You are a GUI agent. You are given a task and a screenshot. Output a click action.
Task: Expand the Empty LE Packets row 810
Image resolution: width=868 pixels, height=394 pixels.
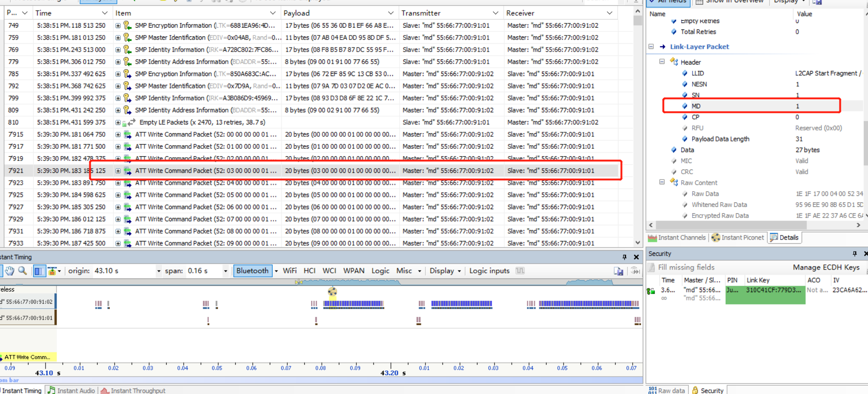(118, 123)
